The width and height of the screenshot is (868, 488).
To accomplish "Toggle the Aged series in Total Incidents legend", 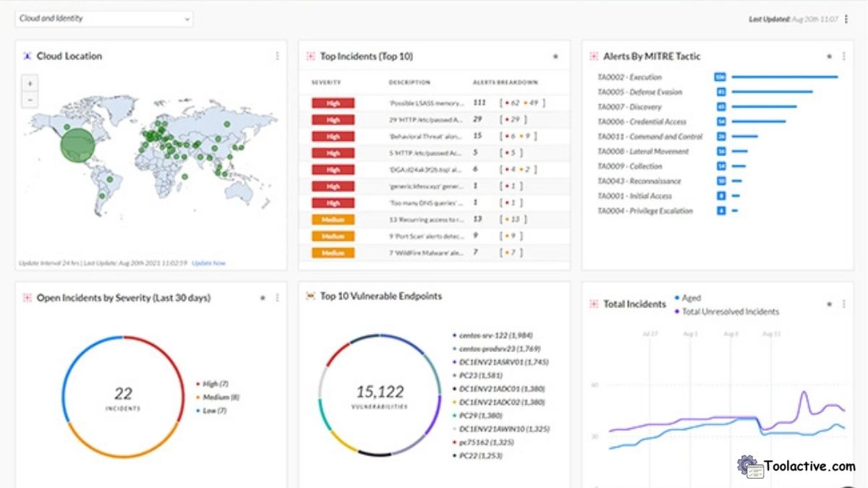I will (x=691, y=298).
